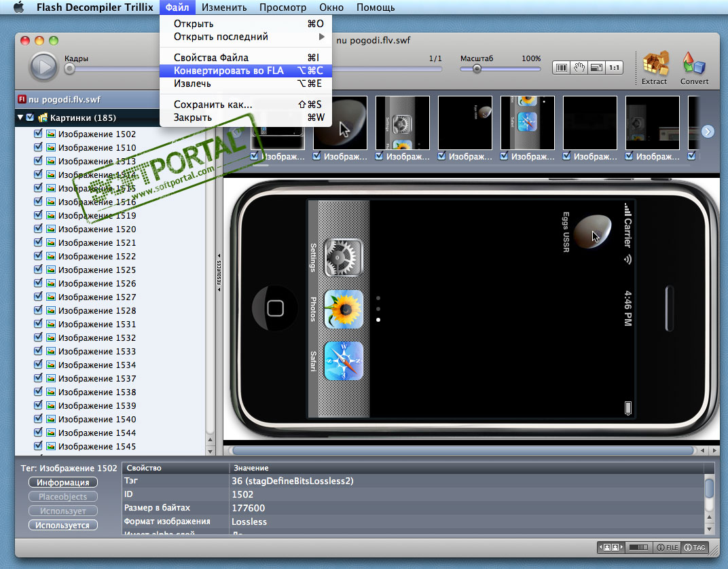
Task: Click the preview horizontal scrollbar thumb
Action: 463,450
